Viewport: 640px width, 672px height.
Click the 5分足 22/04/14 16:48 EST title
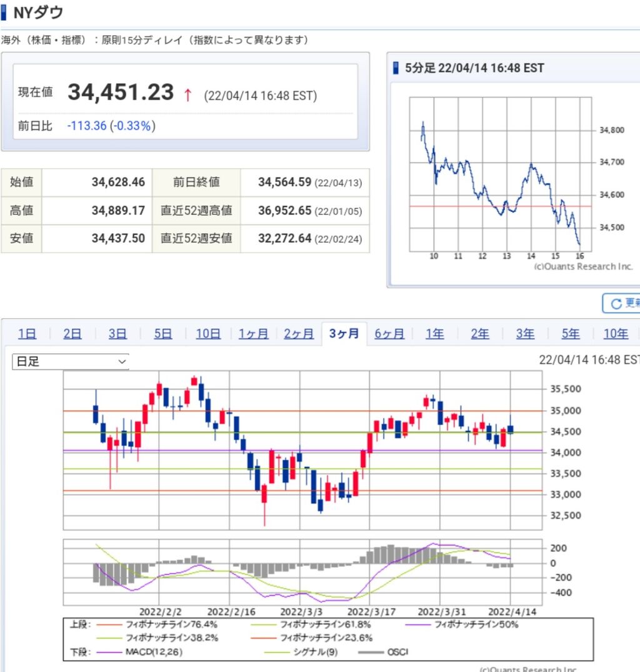pyautogui.click(x=474, y=68)
